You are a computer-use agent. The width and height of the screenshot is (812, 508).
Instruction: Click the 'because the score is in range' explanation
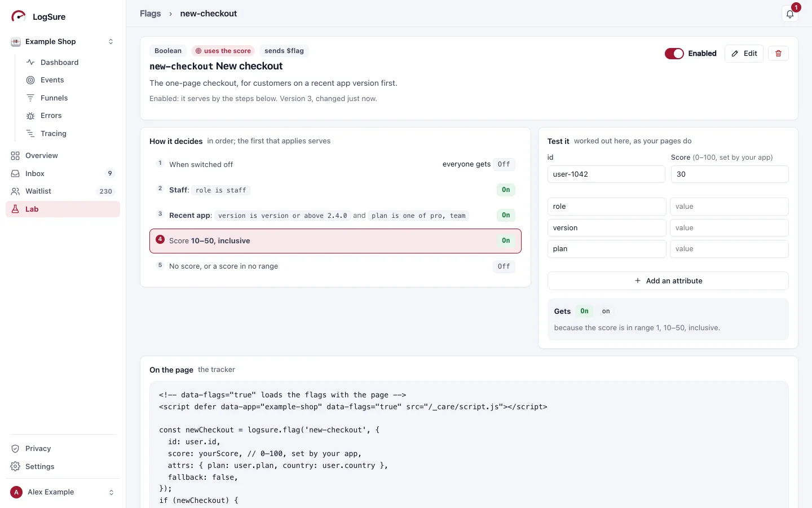(637, 328)
